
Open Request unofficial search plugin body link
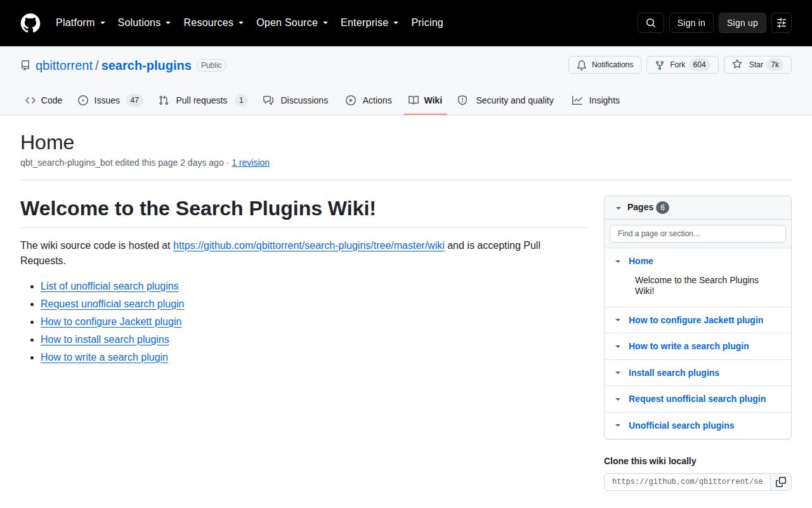pyautogui.click(x=112, y=304)
